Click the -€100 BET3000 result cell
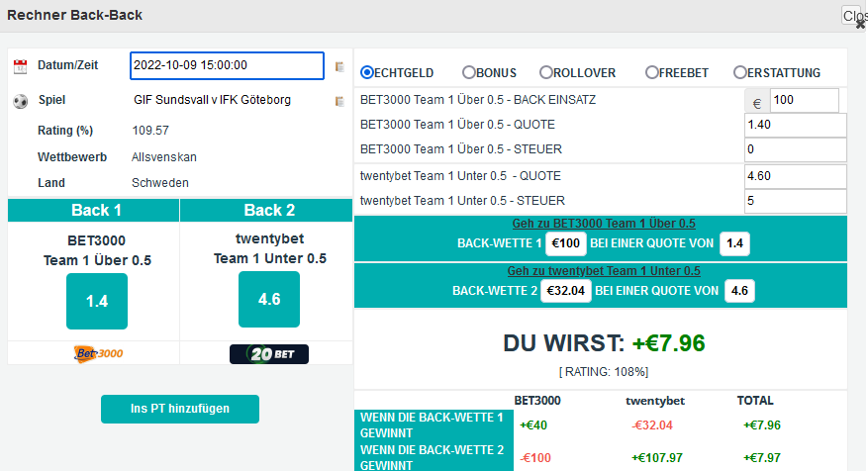Screen dimensions: 868x471 click(535, 458)
